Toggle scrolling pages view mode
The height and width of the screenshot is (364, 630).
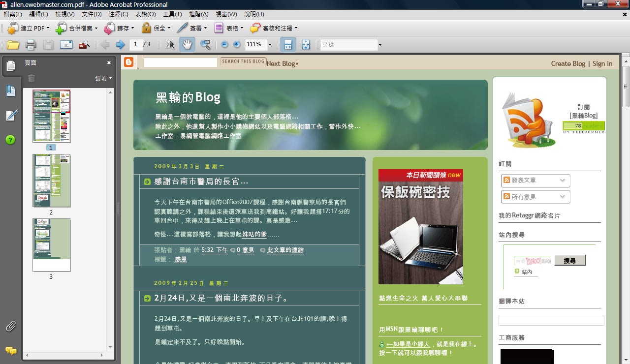pyautogui.click(x=288, y=45)
